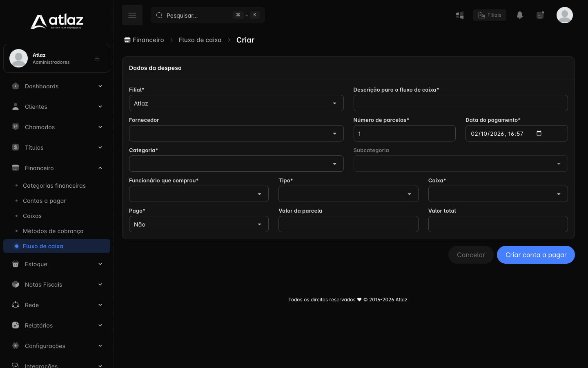588x368 pixels.
Task: Open the Categoria dropdown
Action: [236, 164]
